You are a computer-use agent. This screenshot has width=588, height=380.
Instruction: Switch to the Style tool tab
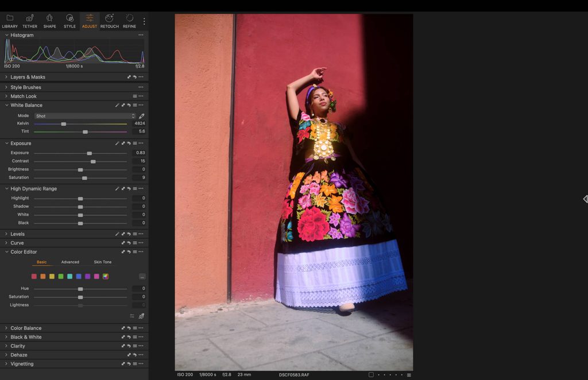pyautogui.click(x=69, y=21)
